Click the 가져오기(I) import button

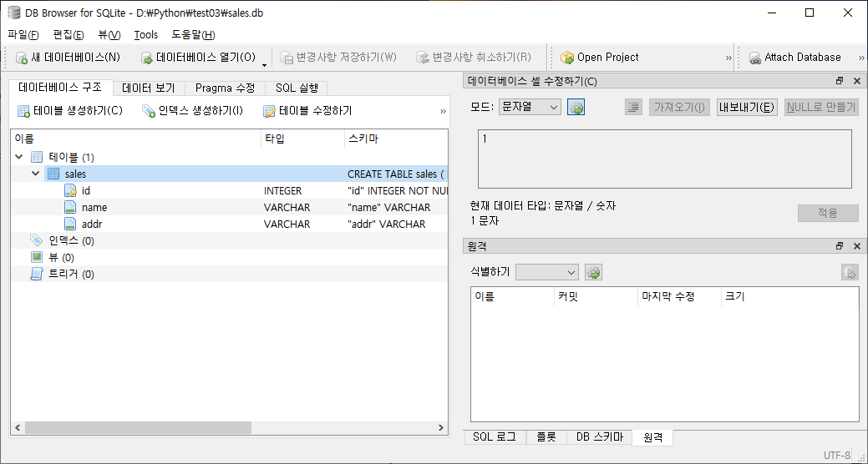point(679,108)
